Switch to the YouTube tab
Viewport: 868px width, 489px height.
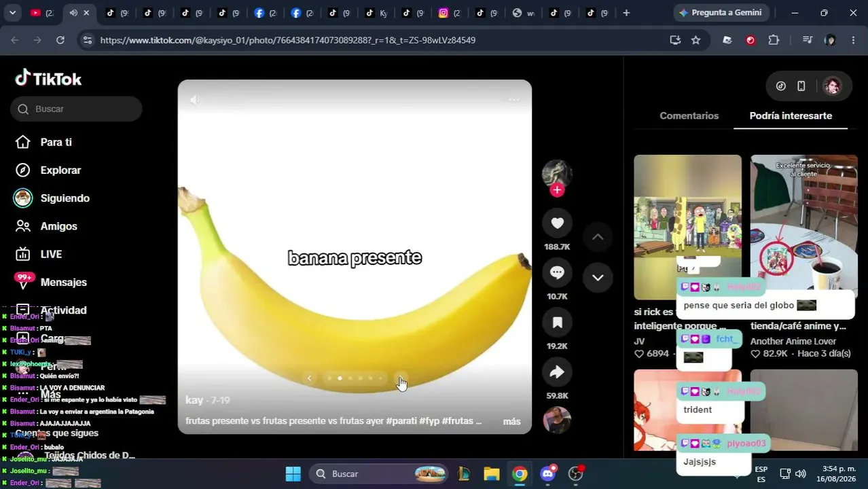click(42, 13)
